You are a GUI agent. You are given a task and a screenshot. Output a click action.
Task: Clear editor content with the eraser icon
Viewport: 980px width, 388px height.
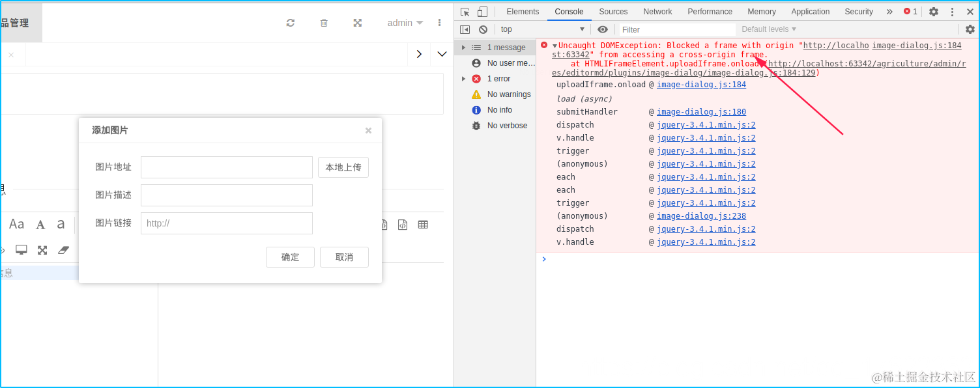click(63, 250)
